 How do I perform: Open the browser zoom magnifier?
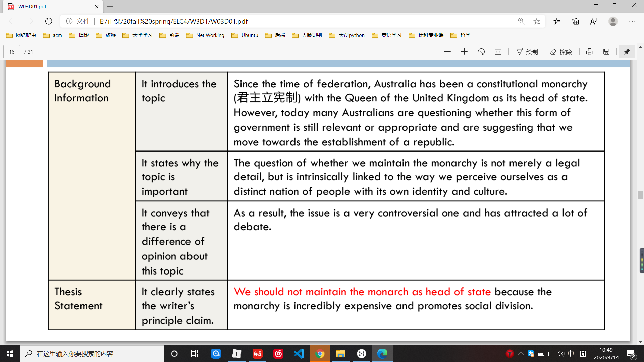tap(521, 21)
